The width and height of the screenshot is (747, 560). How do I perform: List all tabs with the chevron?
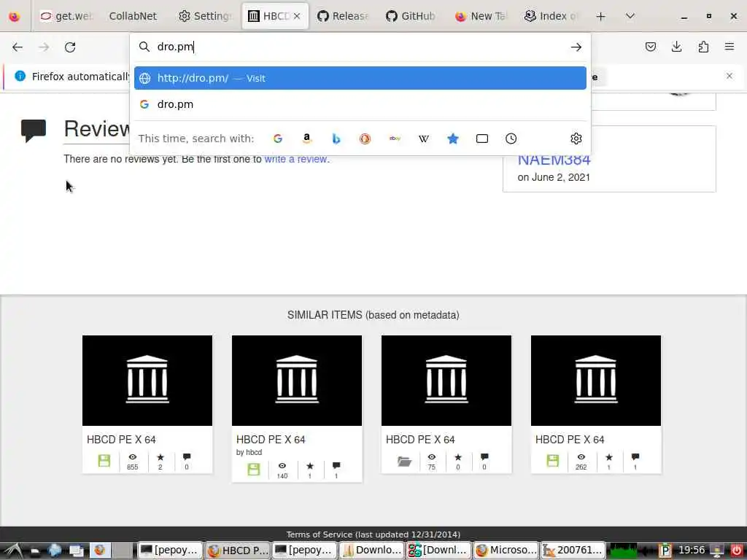[x=630, y=16]
